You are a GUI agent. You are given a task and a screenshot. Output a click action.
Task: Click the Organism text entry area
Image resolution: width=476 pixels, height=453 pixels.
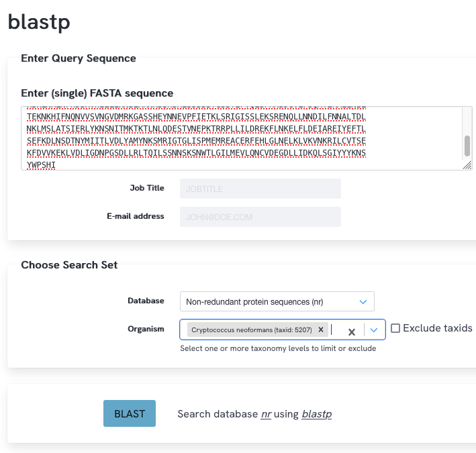[338, 330]
